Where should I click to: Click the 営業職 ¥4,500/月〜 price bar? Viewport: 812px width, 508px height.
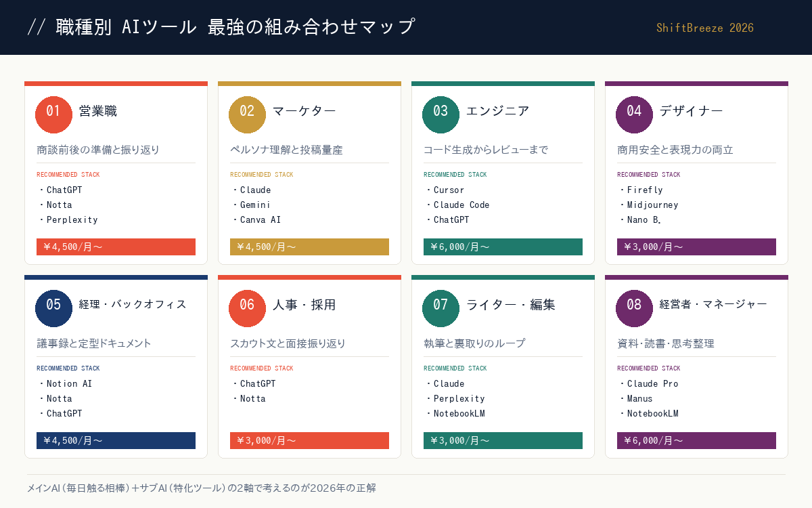tap(116, 247)
